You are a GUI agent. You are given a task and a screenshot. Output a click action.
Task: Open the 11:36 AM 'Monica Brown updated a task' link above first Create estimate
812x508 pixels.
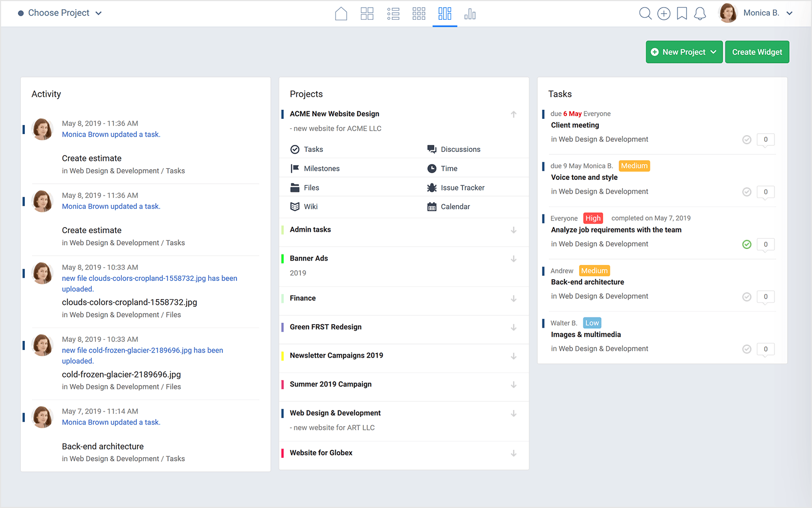[111, 135]
